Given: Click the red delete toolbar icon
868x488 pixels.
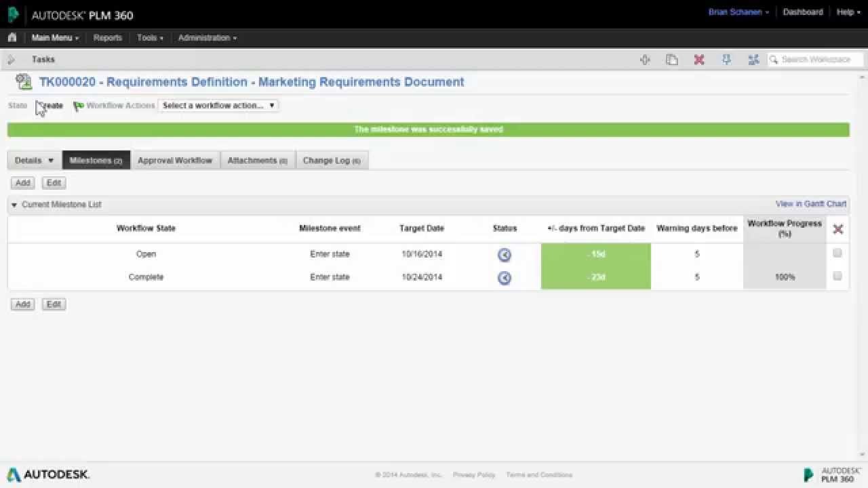Looking at the screenshot, I should pos(699,60).
